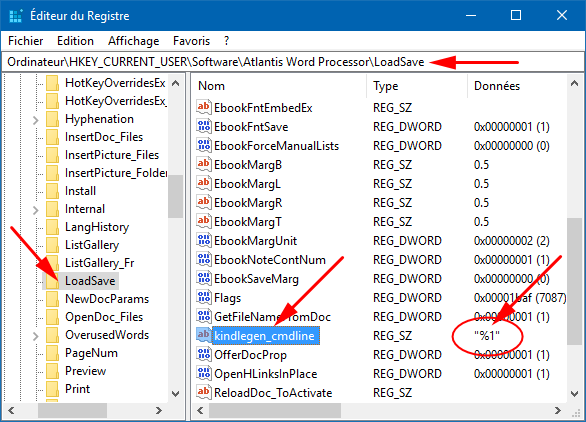Open the Edition menu
This screenshot has width=586, height=422.
pos(75,41)
